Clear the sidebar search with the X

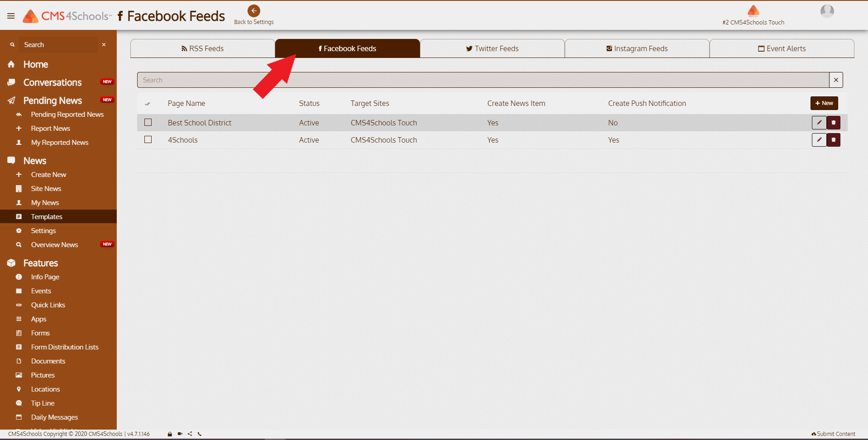click(104, 45)
